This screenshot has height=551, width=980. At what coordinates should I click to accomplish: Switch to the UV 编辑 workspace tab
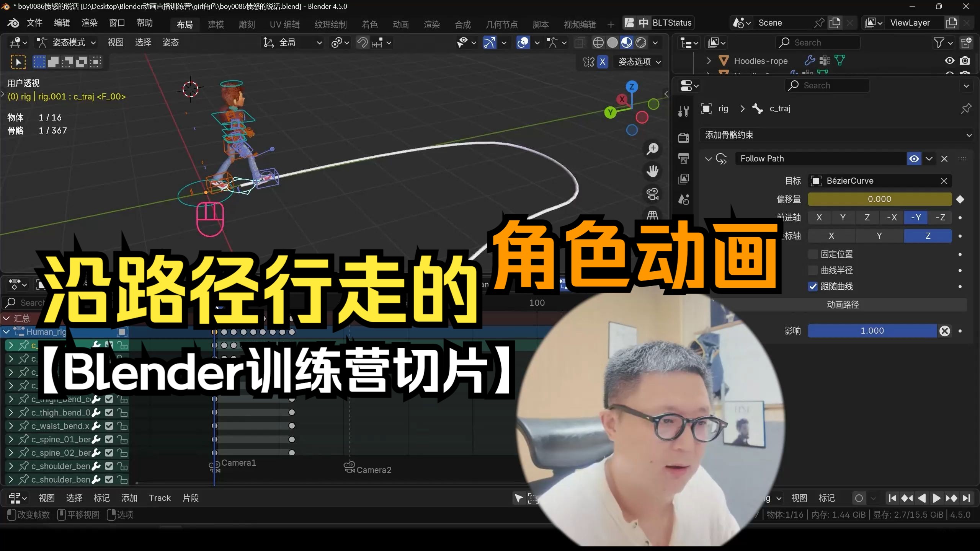point(285,24)
